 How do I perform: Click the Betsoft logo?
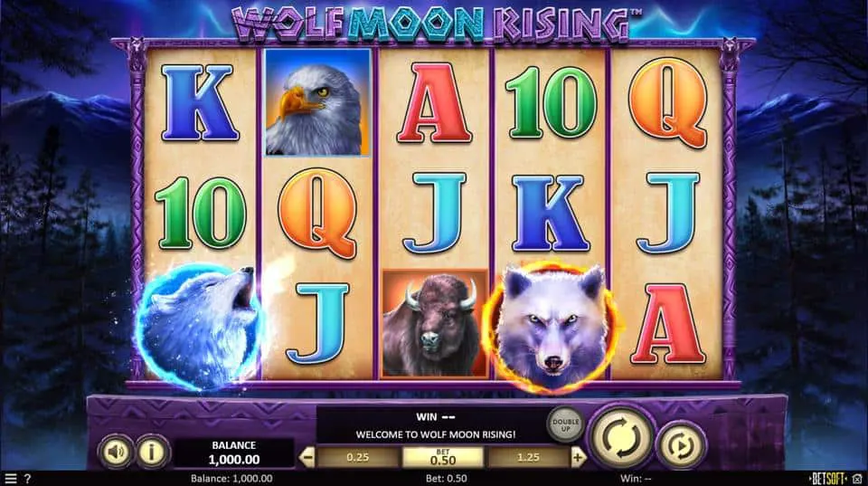828,479
